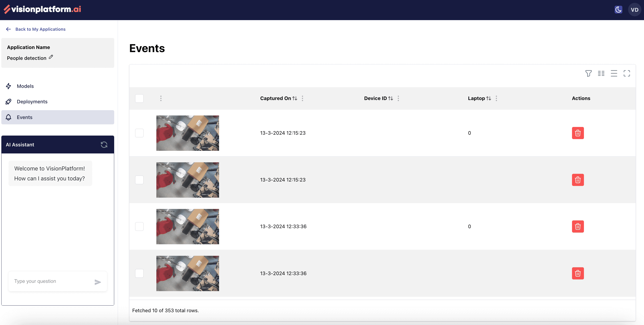Open the table filter icon

tap(588, 73)
